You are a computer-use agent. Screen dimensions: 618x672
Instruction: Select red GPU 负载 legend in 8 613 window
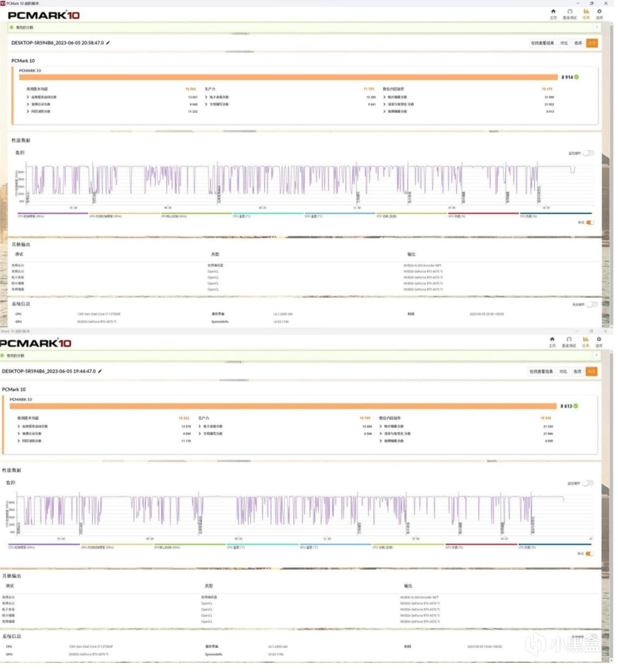pos(481,546)
